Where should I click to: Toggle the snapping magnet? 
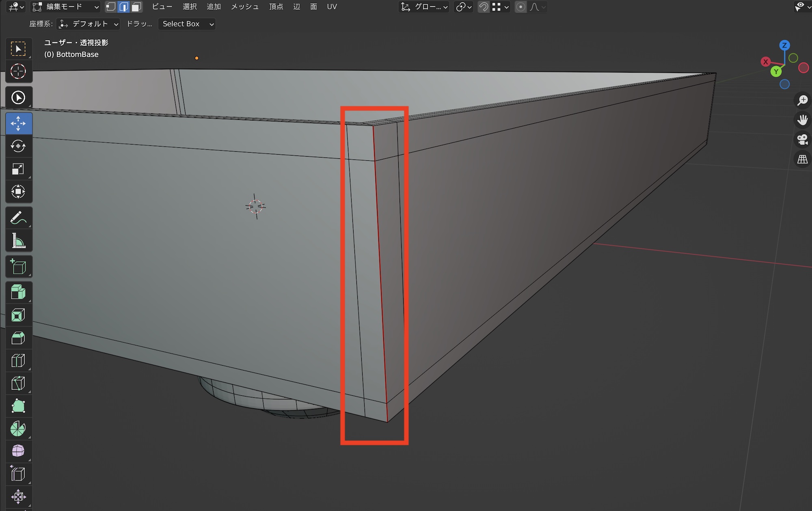(483, 7)
